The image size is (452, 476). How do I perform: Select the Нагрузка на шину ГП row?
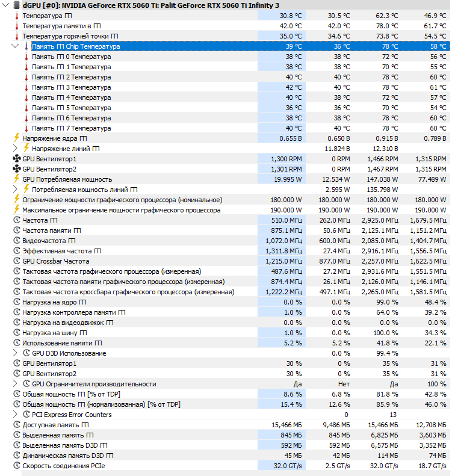pyautogui.click(x=231, y=333)
